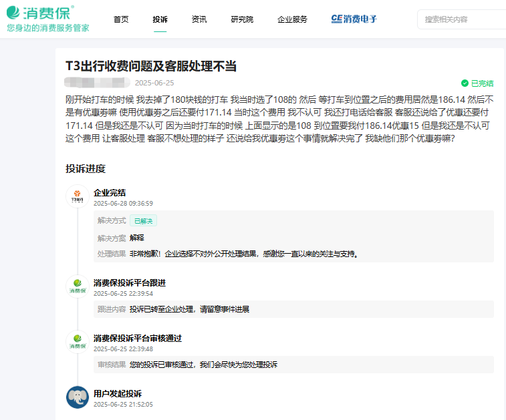This screenshot has width=506, height=420.
Task: Click the text 投诉已转至企业处理，请留意事件进展
Action: pos(189,309)
